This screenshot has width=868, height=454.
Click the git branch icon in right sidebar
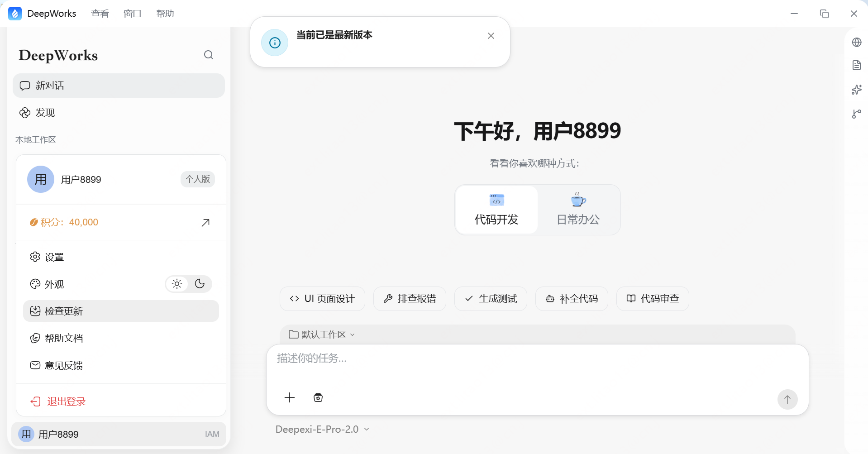[857, 114]
